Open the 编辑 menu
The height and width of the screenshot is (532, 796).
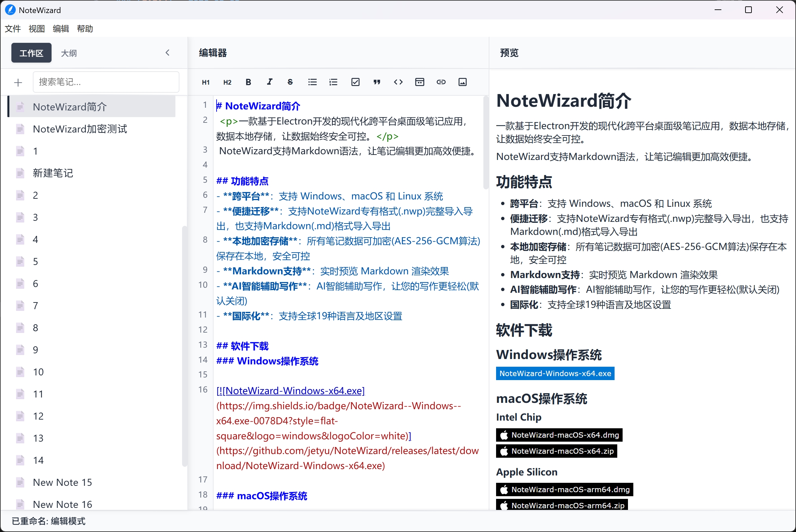(61, 28)
